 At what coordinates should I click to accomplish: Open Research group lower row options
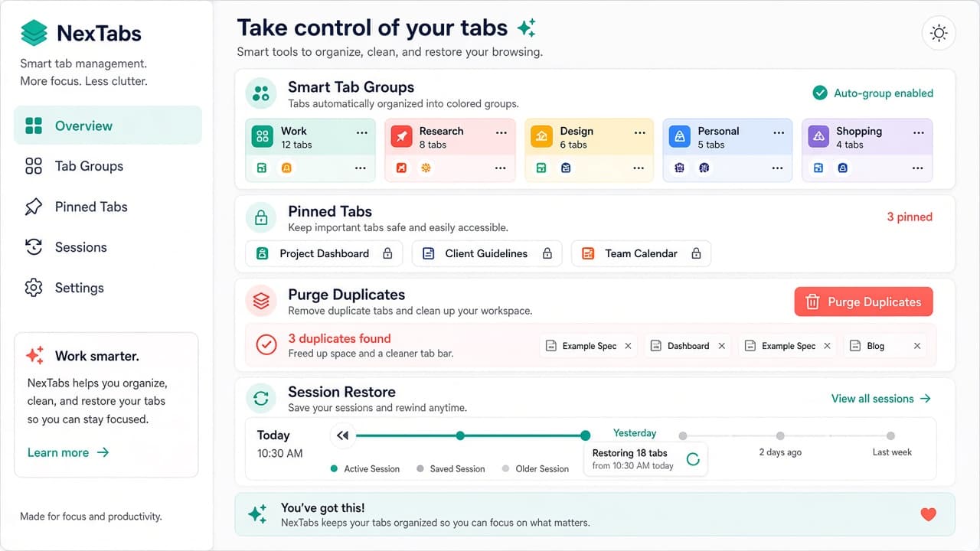click(x=500, y=168)
